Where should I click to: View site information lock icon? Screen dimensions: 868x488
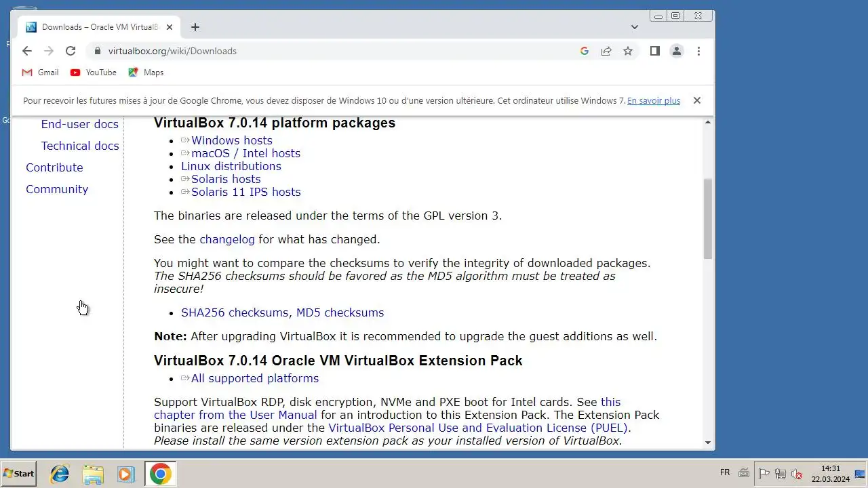click(97, 51)
